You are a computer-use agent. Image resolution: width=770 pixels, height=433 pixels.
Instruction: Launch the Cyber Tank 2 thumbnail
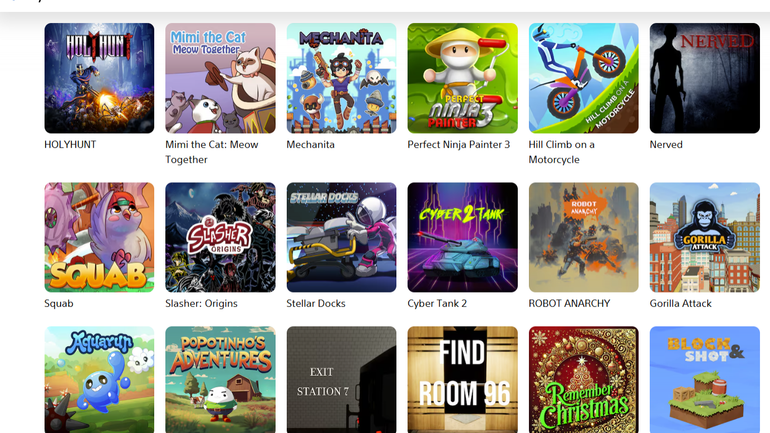(x=463, y=238)
